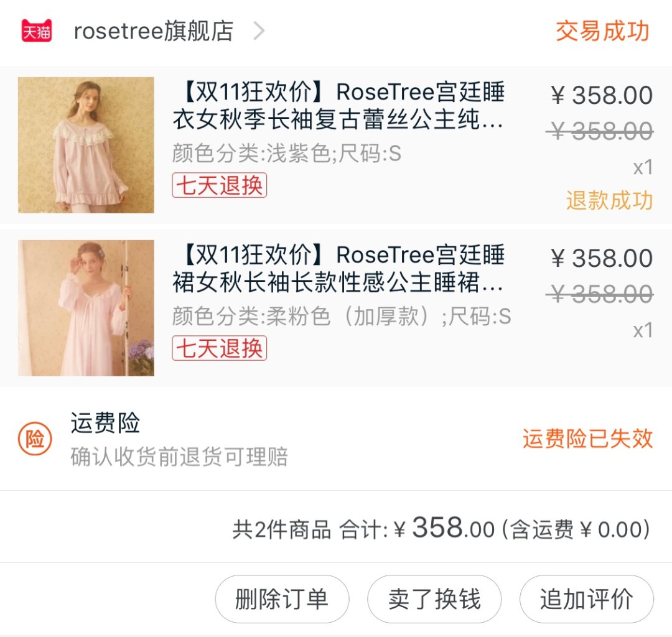Click first item's 颜色分类:浅紫色 spec line

[287, 154]
